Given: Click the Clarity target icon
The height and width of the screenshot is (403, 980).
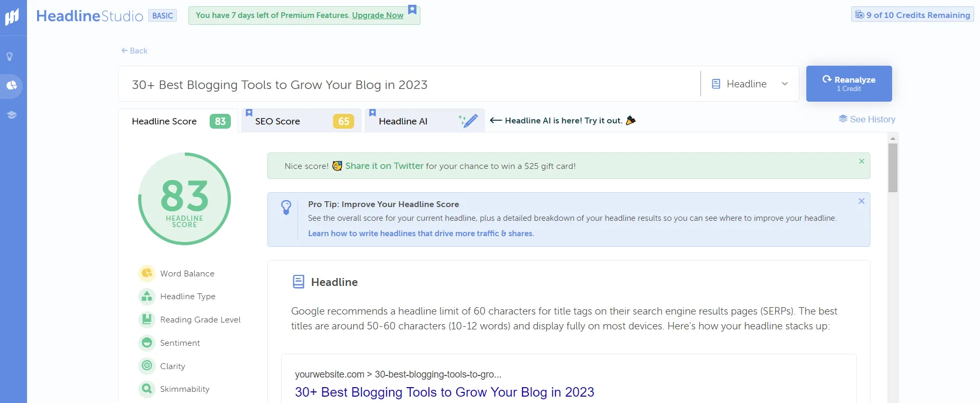Looking at the screenshot, I should click(147, 366).
